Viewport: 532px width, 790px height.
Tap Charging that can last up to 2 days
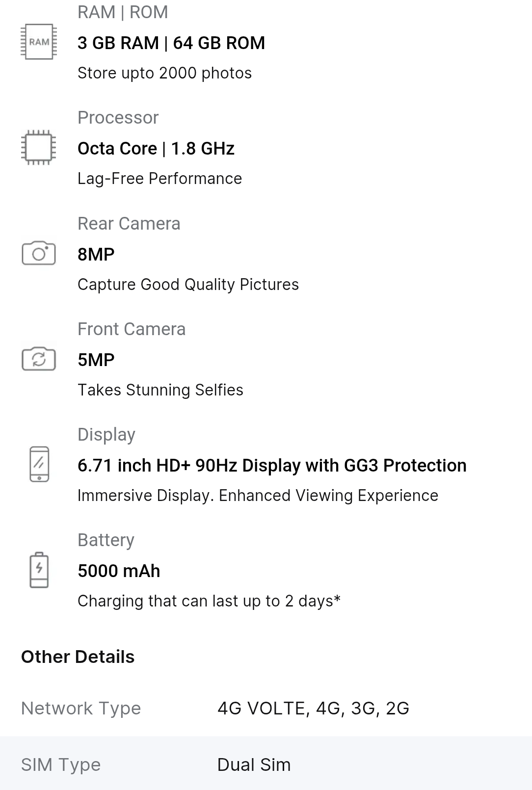pyautogui.click(x=209, y=601)
